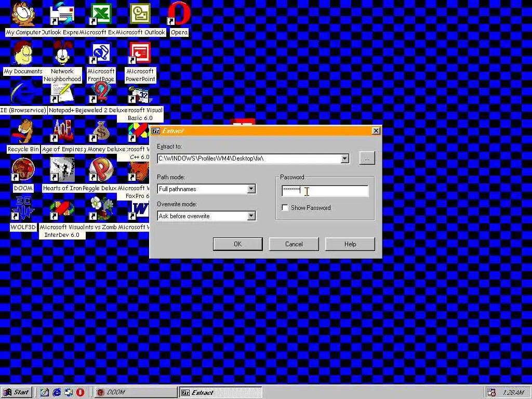The image size is (532, 399).
Task: Click the Extract taskbar button
Action: click(220, 392)
